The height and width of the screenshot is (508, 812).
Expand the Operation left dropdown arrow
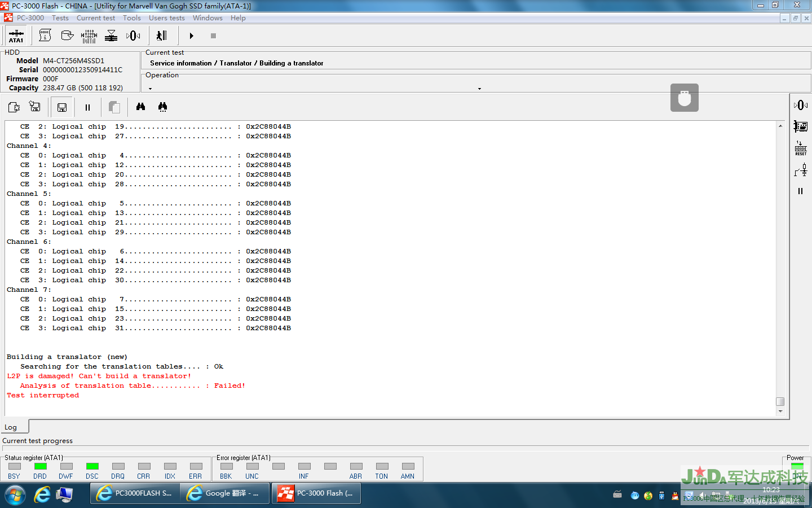pyautogui.click(x=150, y=89)
